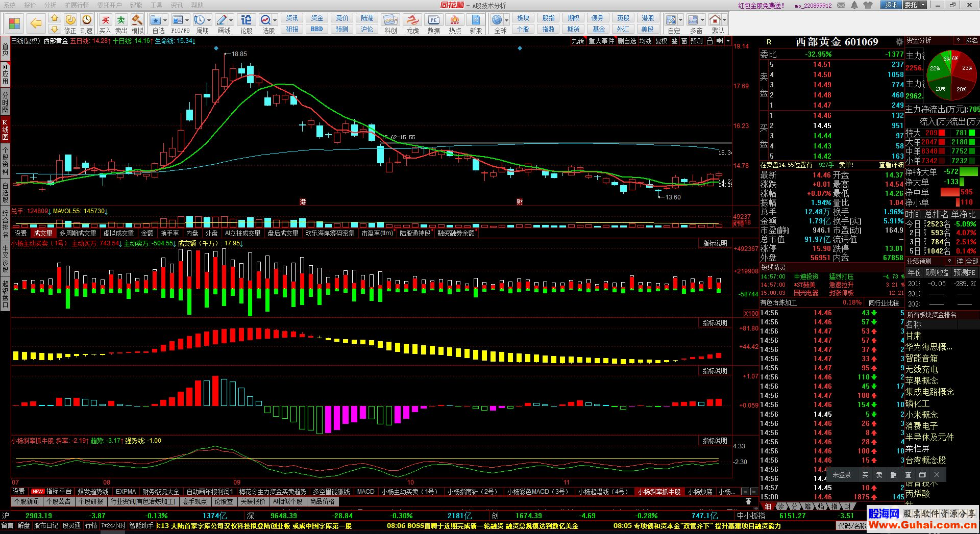
Task: Open the 模拟 simulated trading gavel icon
Action: [x=137, y=20]
